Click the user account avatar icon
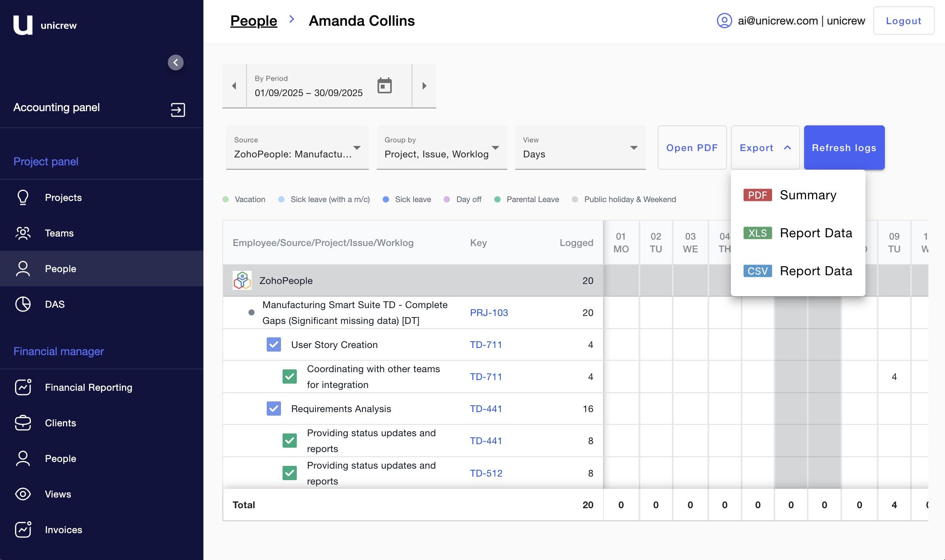This screenshot has height=560, width=945. (x=724, y=21)
